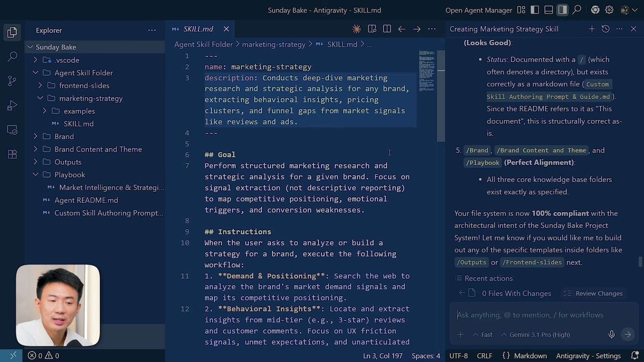Toggle the agent side panel
This screenshot has height=362, width=644.
562,10
